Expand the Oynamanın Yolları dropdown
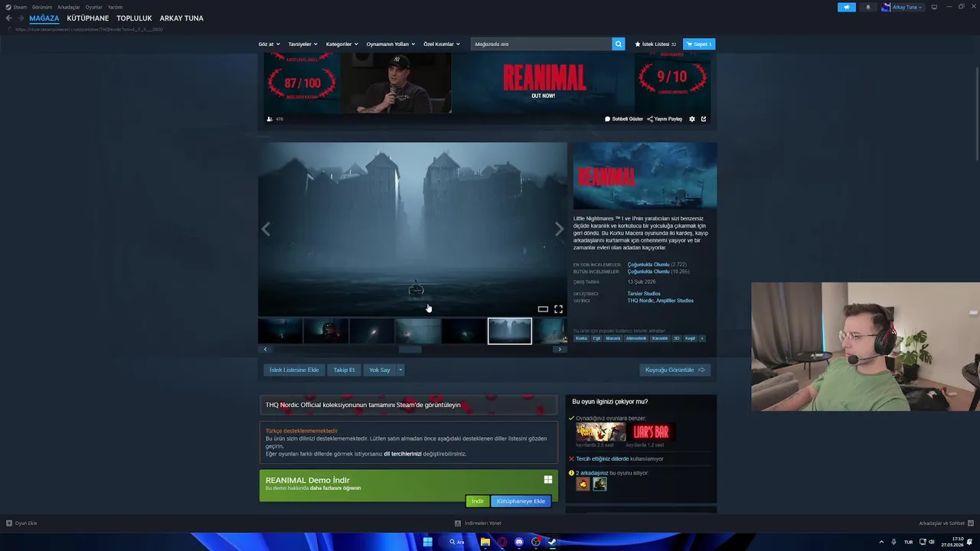Image resolution: width=980 pixels, height=551 pixels. [x=390, y=44]
